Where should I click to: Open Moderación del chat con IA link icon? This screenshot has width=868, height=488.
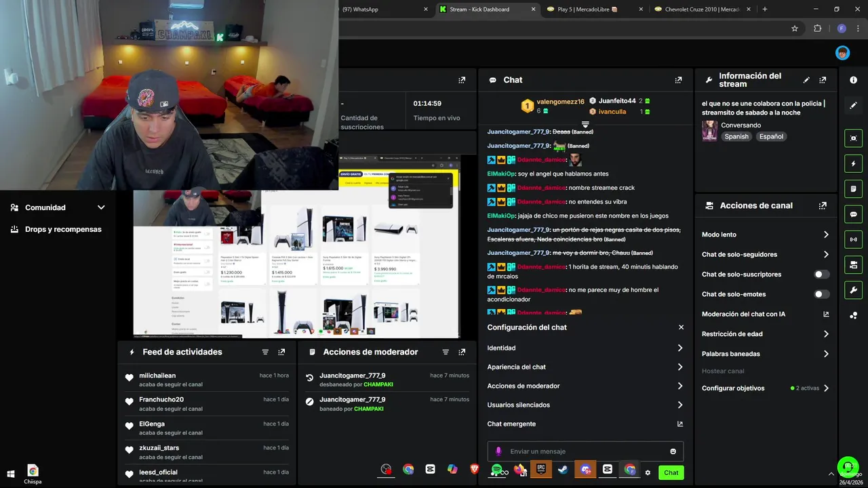point(826,314)
